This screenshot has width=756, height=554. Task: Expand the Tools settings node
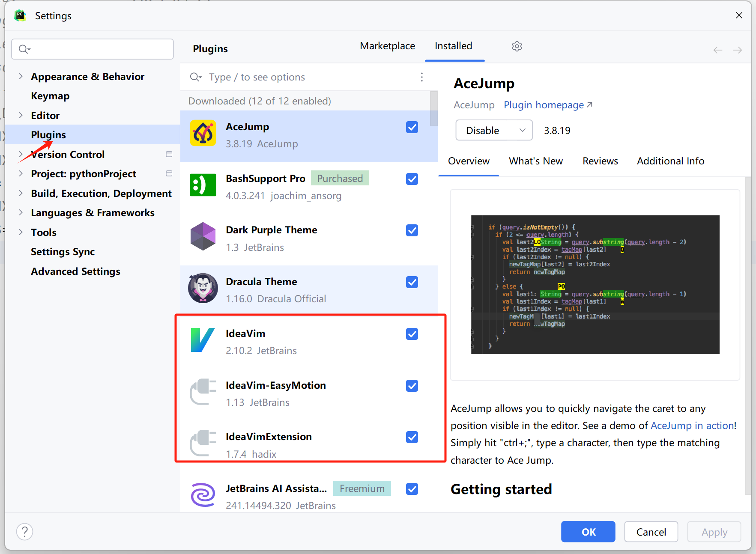pyautogui.click(x=21, y=232)
